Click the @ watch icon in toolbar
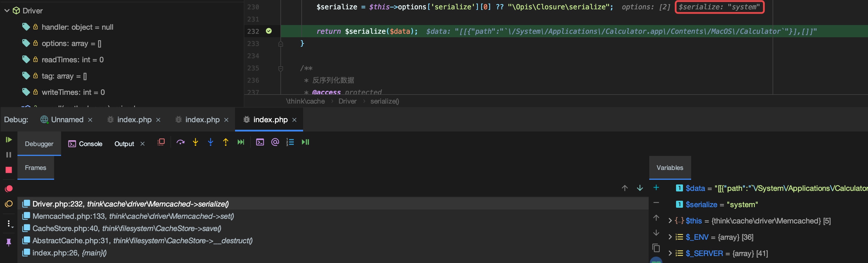 pyautogui.click(x=275, y=142)
